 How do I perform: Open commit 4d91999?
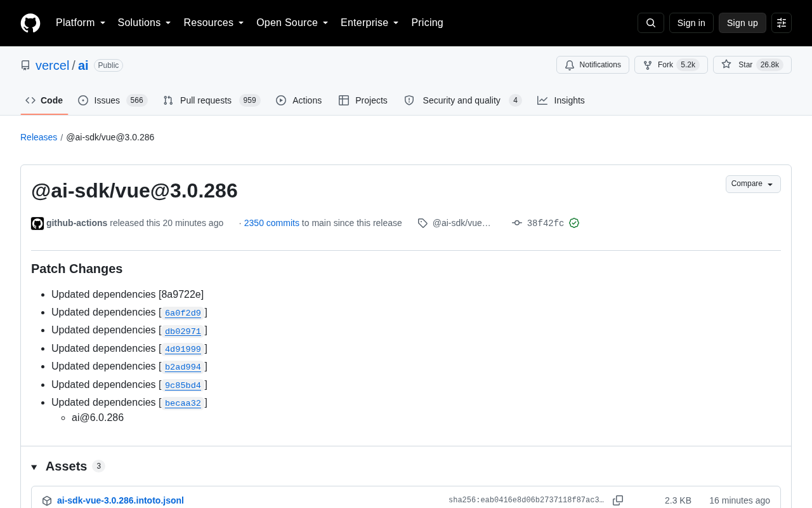pos(183,349)
